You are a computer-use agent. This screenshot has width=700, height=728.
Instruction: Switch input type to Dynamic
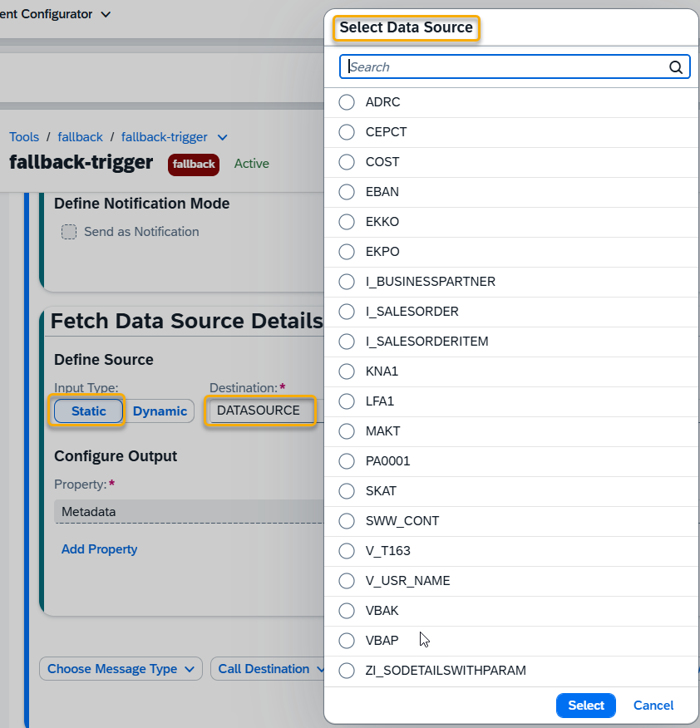click(x=160, y=411)
